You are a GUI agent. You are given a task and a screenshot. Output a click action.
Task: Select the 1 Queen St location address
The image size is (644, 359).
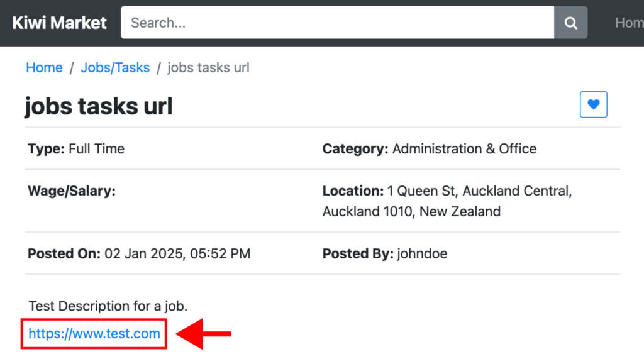(x=447, y=201)
